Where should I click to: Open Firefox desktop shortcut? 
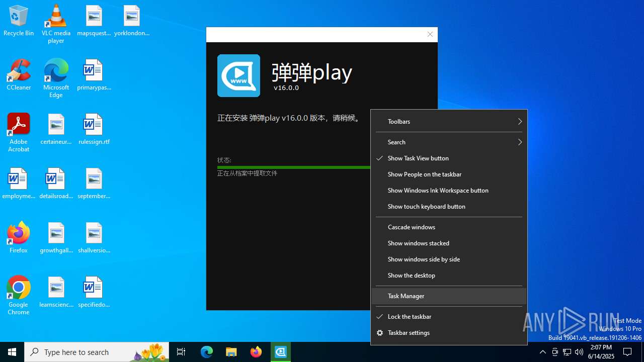pos(19,238)
